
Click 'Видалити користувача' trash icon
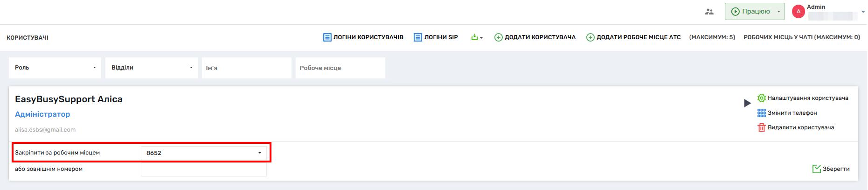(761, 127)
